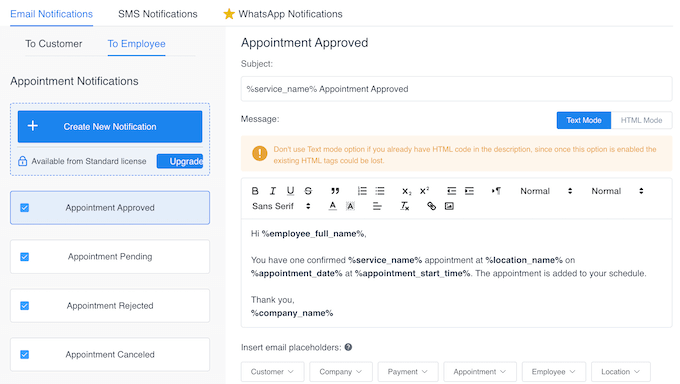This screenshot has height=384, width=680.
Task: Click the placeholders help question mark icon
Action: click(x=348, y=347)
